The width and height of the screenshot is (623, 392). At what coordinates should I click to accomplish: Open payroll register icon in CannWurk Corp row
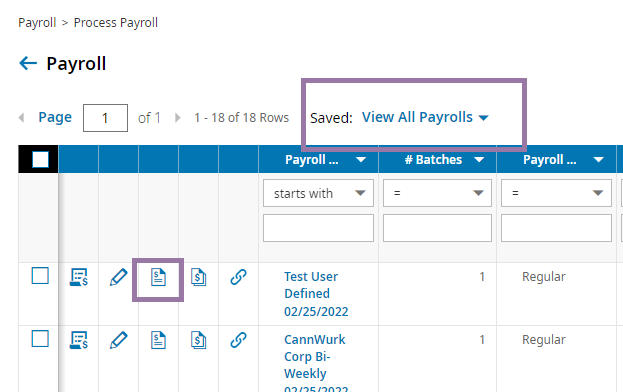click(x=79, y=340)
